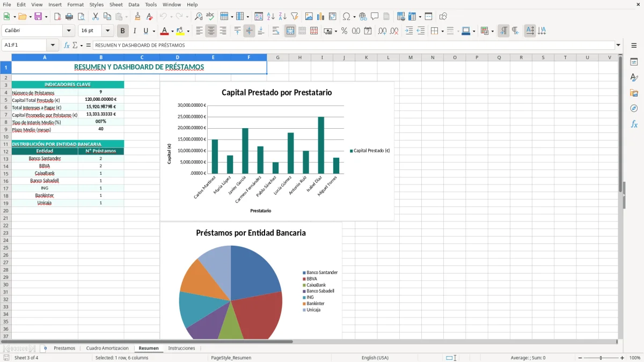Open the Format menu
644x362 pixels.
tap(76, 4)
